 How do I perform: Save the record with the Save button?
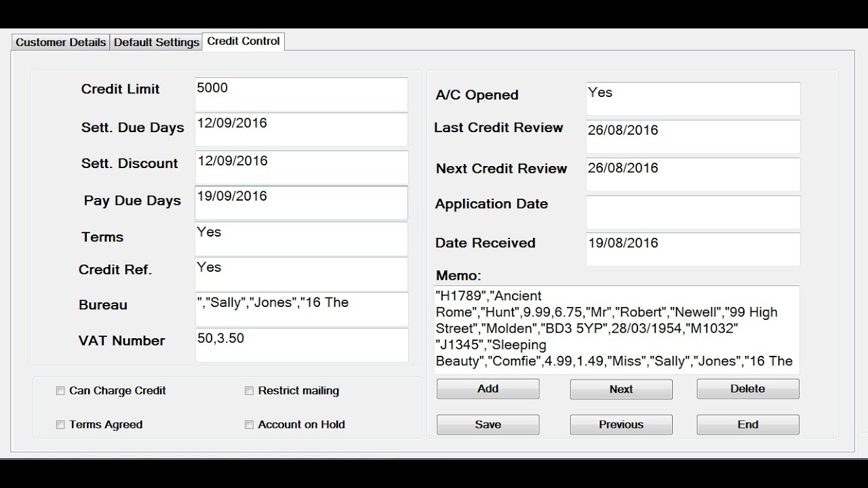point(488,424)
